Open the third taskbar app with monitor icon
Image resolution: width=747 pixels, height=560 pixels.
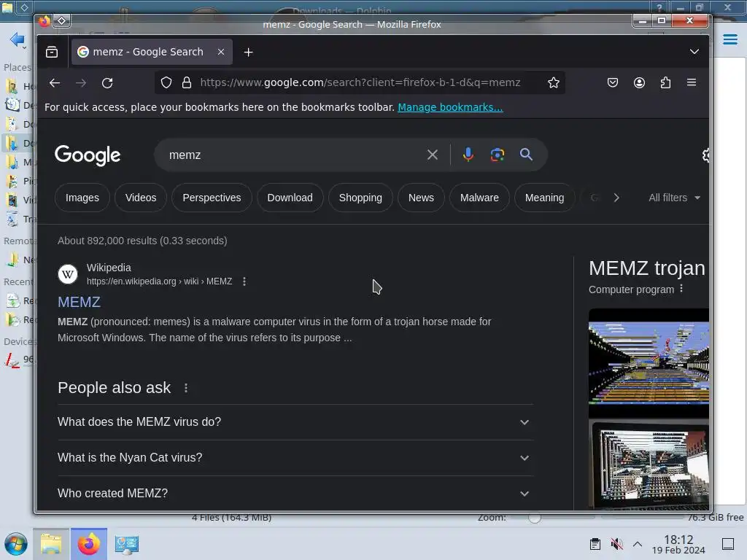127,544
